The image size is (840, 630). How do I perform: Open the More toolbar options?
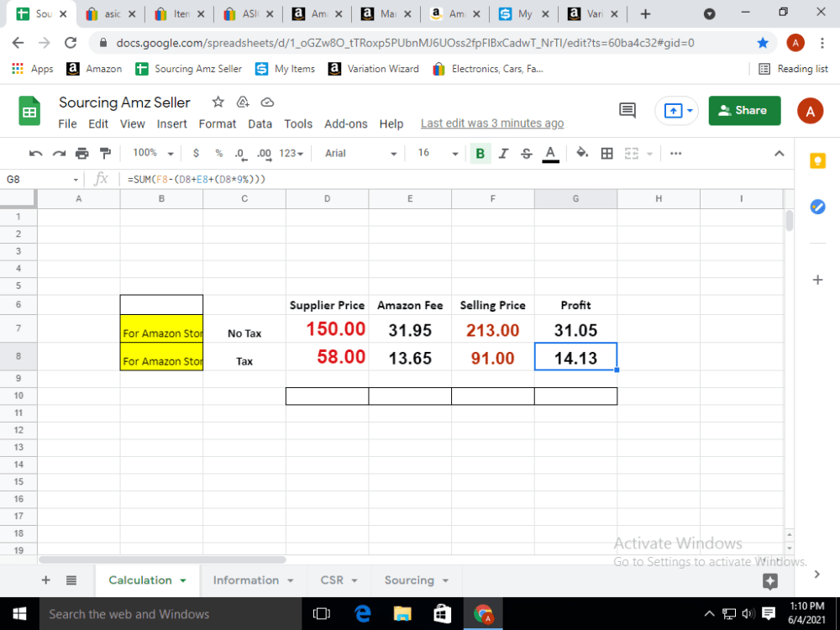click(x=676, y=154)
